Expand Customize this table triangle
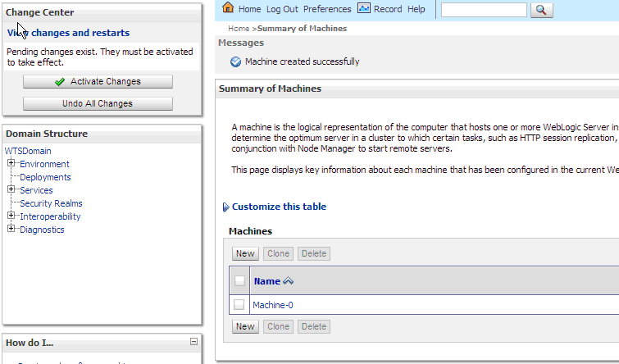 coord(225,207)
